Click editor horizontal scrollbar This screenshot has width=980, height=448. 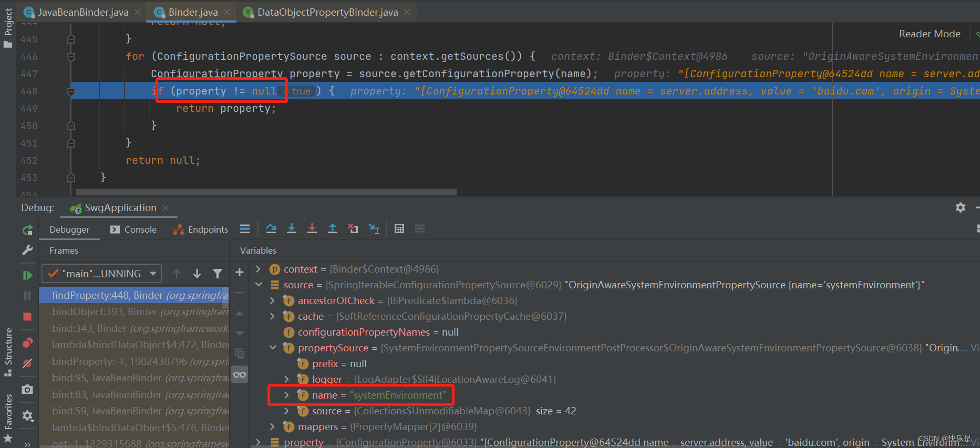[266, 192]
